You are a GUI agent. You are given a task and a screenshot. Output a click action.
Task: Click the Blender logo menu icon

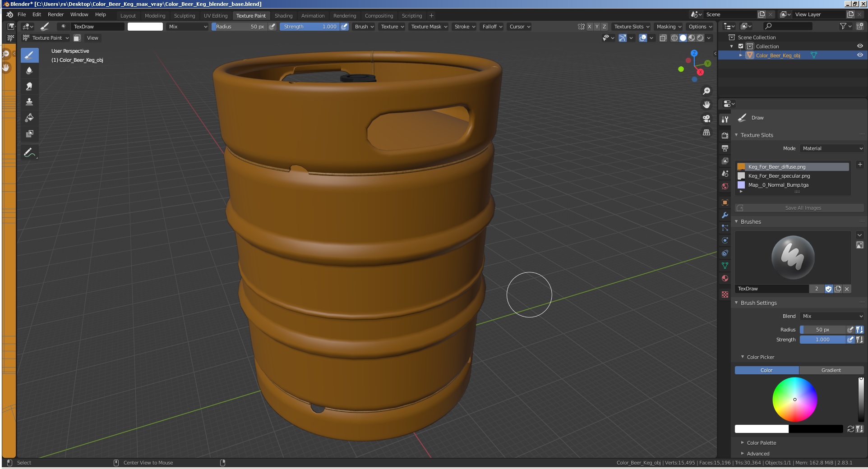tap(9, 14)
